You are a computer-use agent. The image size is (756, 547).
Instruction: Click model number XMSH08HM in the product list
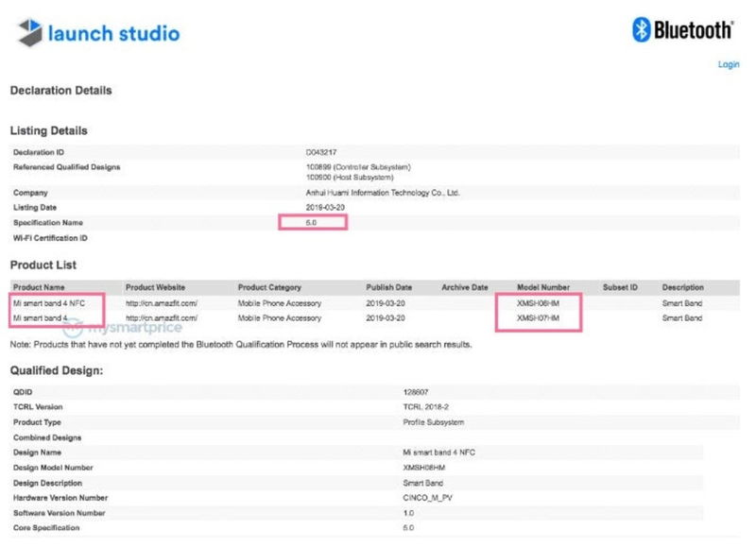538,303
